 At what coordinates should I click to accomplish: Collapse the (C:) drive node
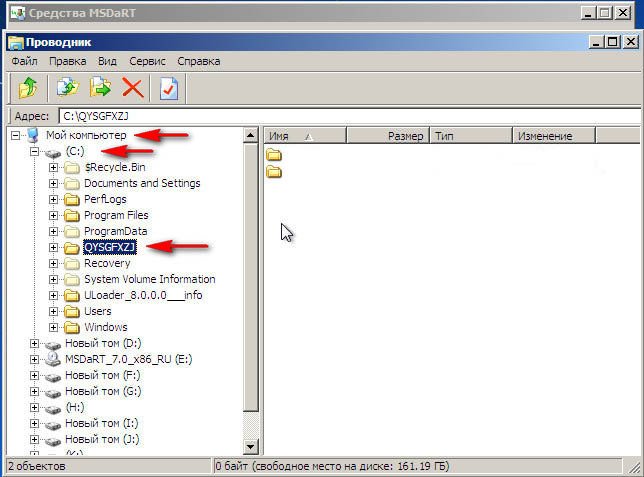34,152
